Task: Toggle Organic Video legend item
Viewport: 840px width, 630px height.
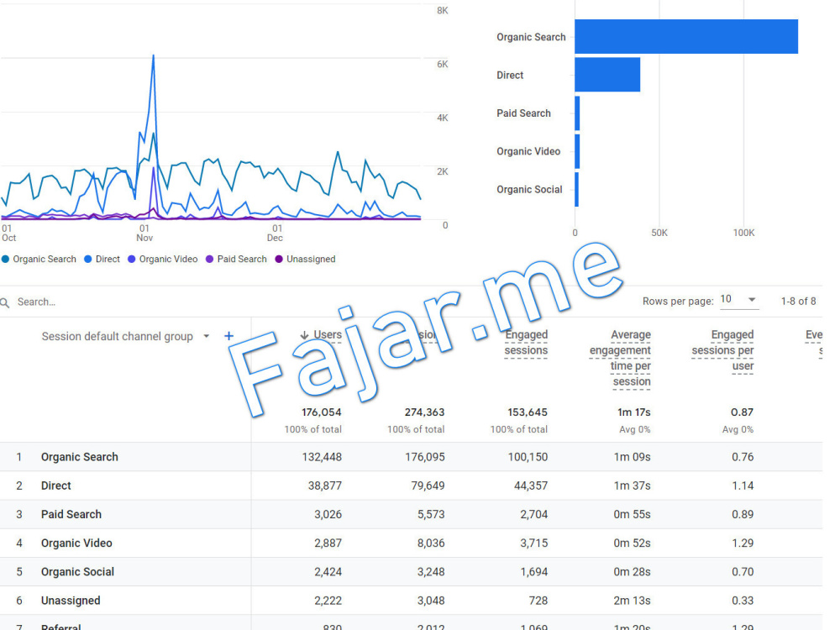Action: click(x=163, y=260)
